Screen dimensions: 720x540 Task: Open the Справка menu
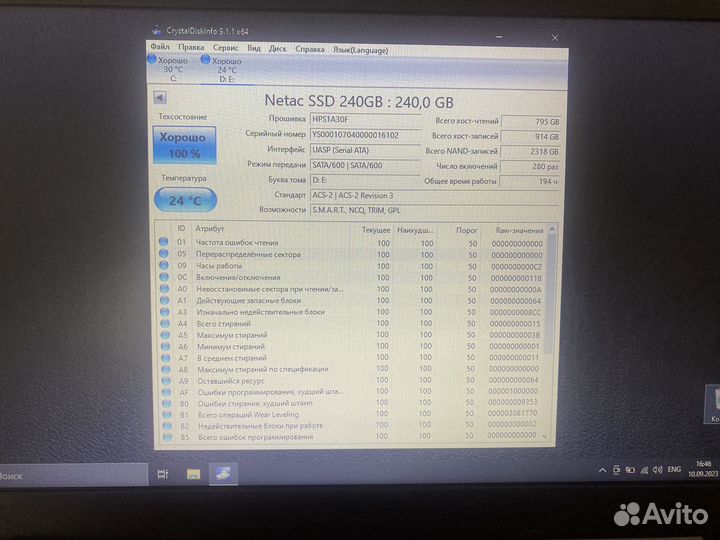point(309,49)
